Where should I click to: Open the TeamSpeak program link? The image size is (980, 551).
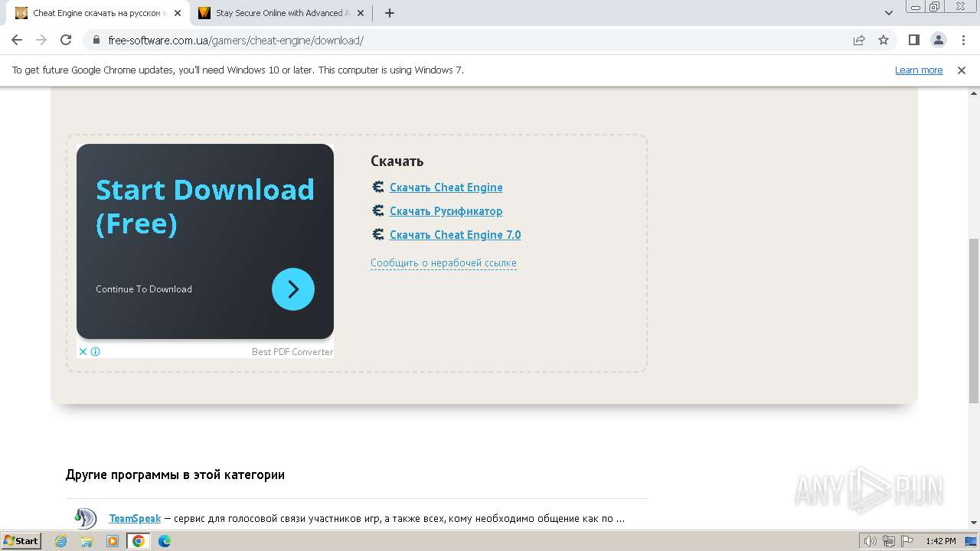135,518
